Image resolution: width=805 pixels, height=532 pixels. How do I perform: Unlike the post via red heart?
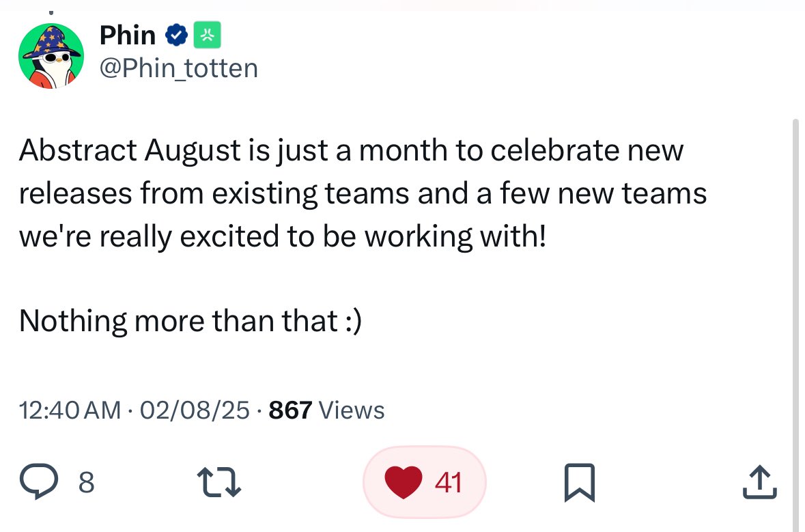click(x=404, y=482)
